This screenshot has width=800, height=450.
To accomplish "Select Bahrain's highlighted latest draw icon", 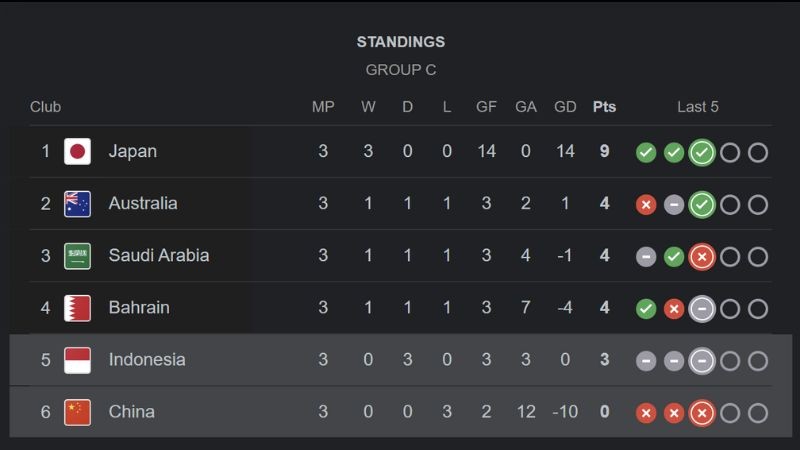I will (x=702, y=309).
